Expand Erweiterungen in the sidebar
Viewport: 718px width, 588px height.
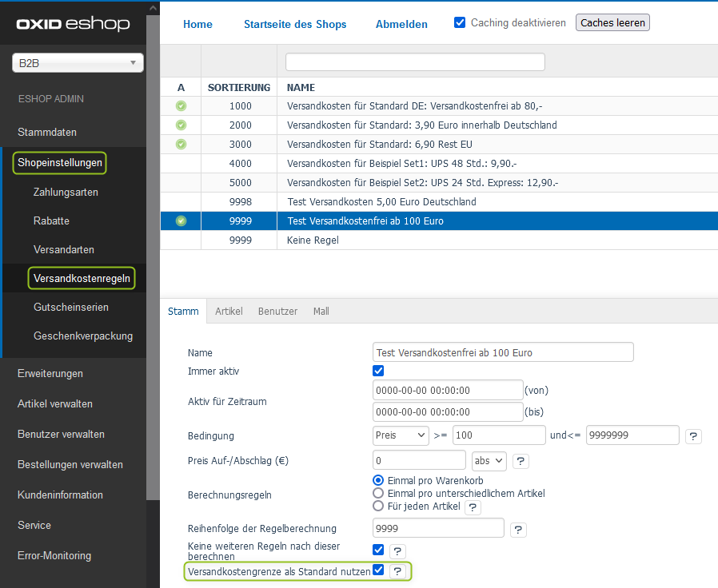(50, 373)
